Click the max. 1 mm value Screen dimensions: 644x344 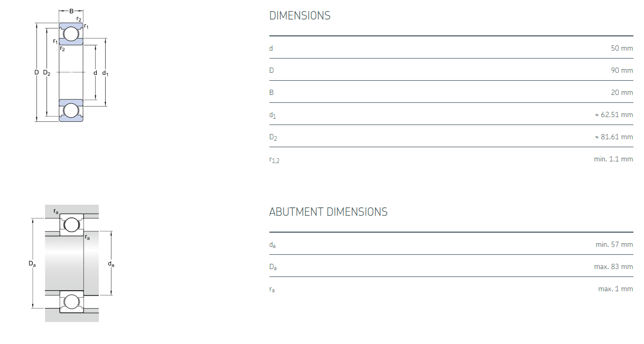[615, 289]
